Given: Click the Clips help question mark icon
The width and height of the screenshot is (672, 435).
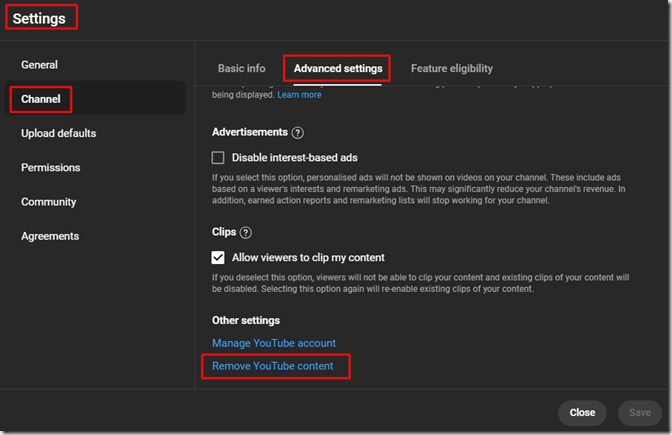Looking at the screenshot, I should click(246, 233).
